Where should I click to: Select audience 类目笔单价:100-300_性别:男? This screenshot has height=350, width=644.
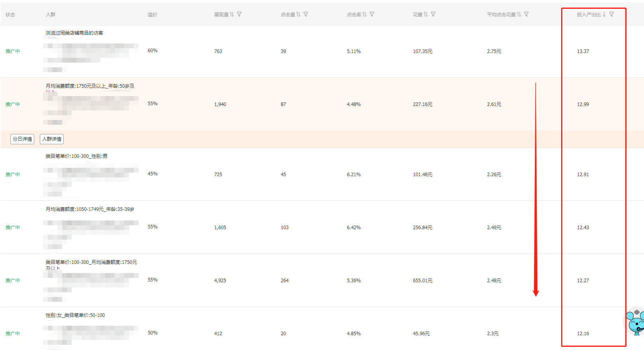point(76,156)
